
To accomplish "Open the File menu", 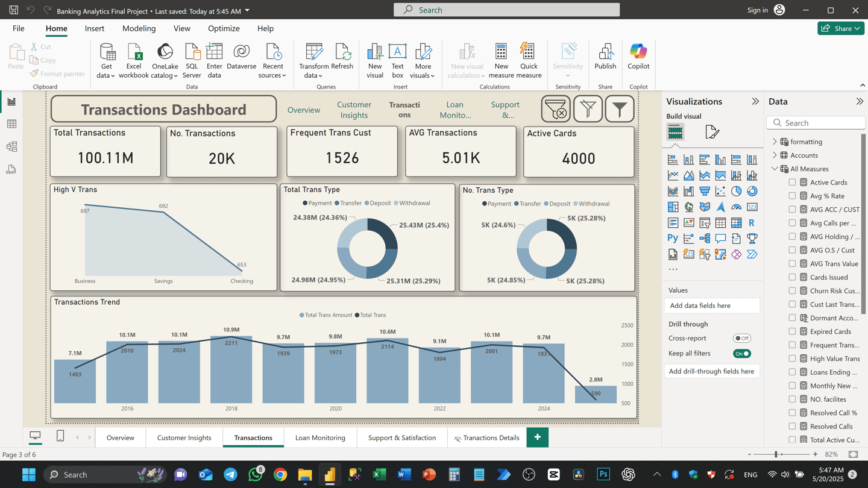I will point(19,28).
